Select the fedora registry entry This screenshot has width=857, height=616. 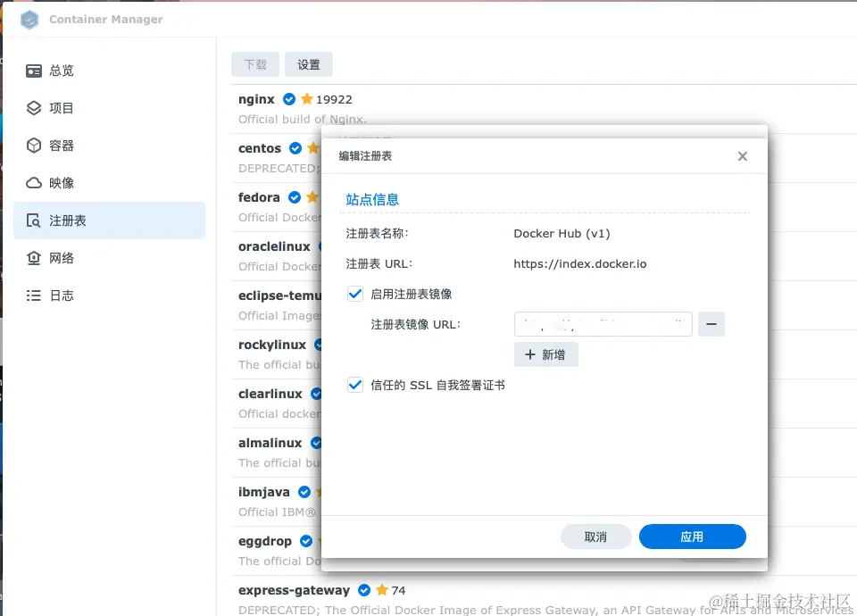(x=276, y=207)
